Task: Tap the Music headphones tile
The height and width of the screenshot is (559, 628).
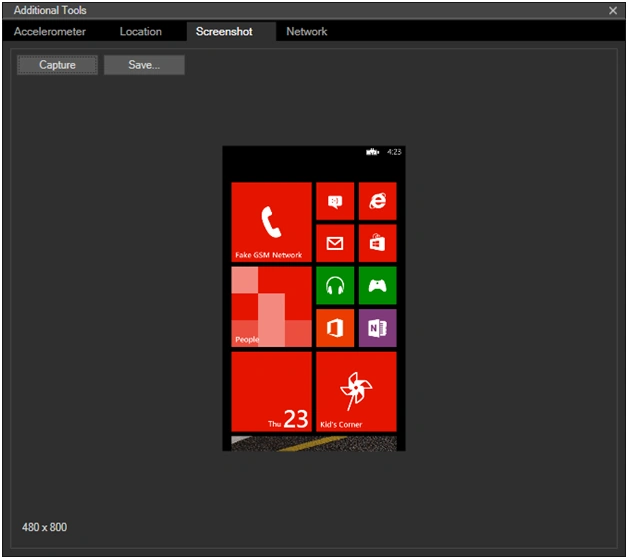Action: [335, 286]
